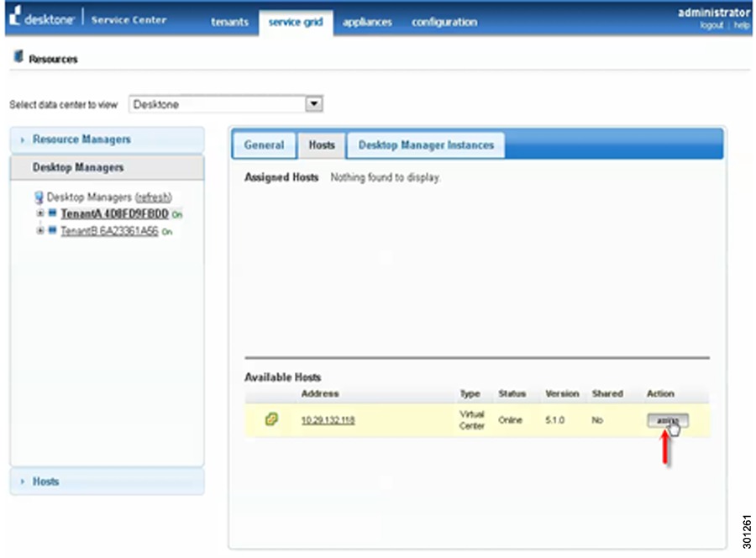Assign the host 10.29.132.118
Viewport: 756px width, 558px height.
pyautogui.click(x=667, y=420)
